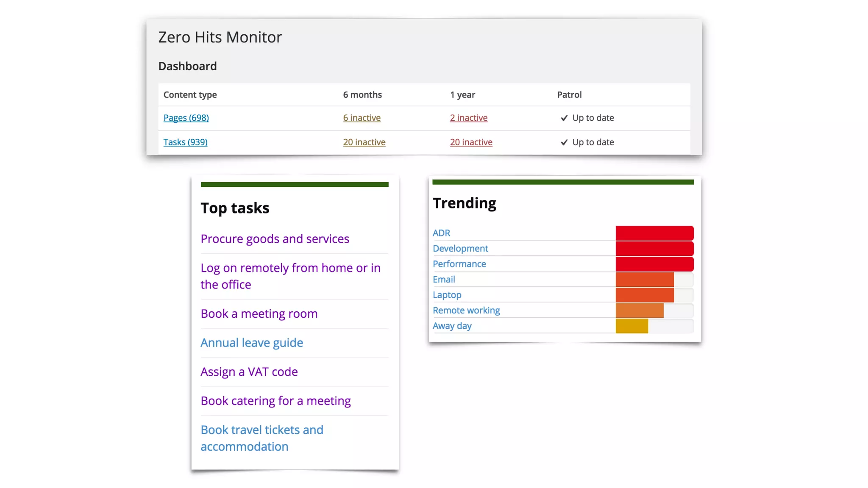Go to Assign a VAT code

click(x=249, y=372)
